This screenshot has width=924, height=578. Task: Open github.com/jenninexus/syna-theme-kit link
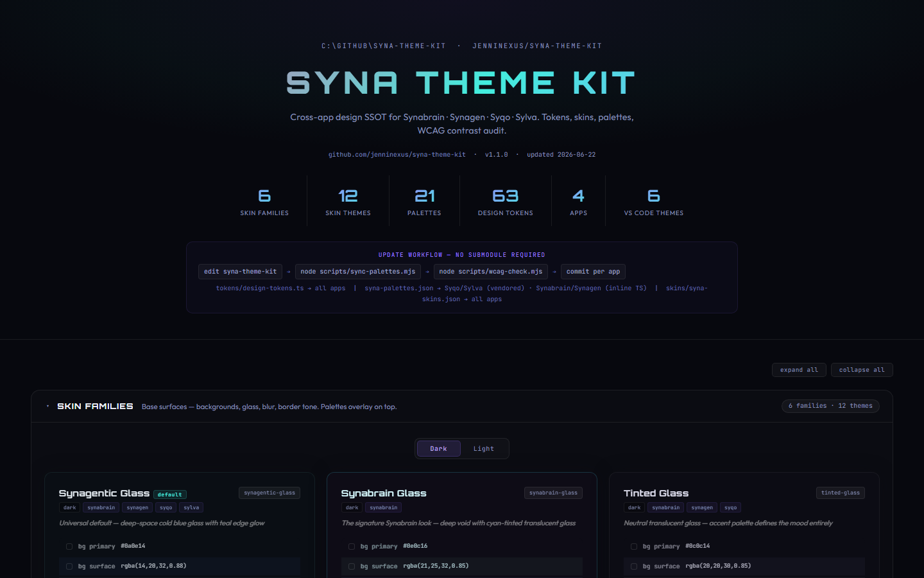coord(397,155)
